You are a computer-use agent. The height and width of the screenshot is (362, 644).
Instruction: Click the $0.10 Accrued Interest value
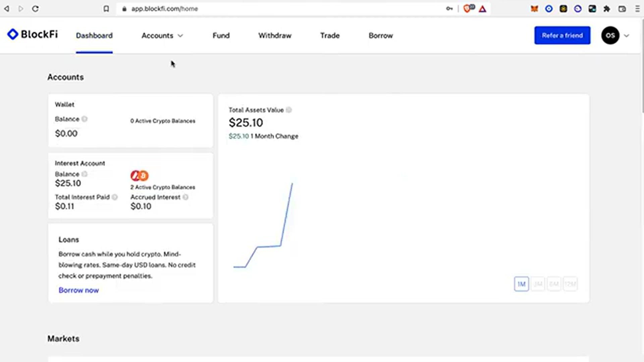pyautogui.click(x=141, y=206)
